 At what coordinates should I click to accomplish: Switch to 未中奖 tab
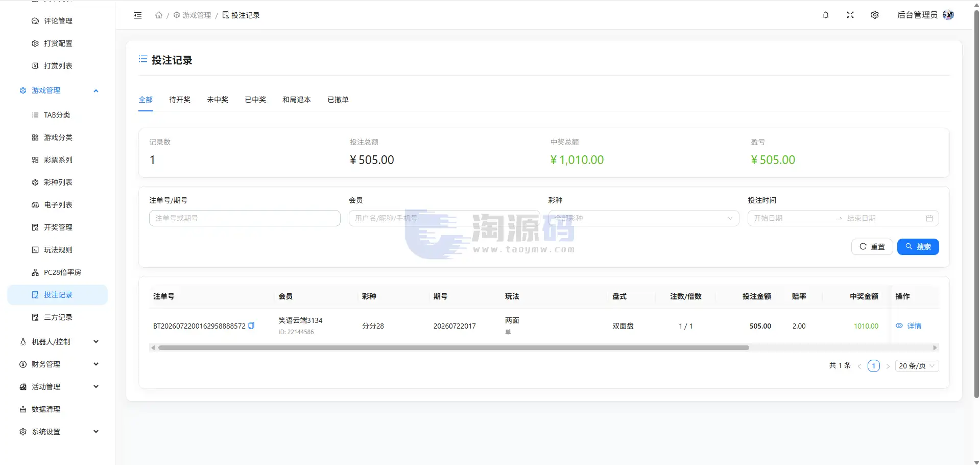(x=218, y=100)
